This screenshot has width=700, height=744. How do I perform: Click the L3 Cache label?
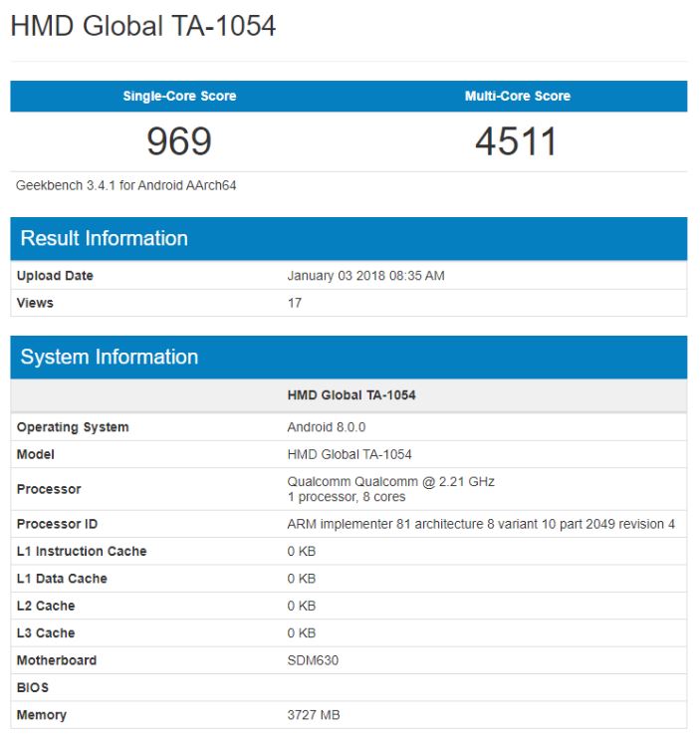point(46,633)
